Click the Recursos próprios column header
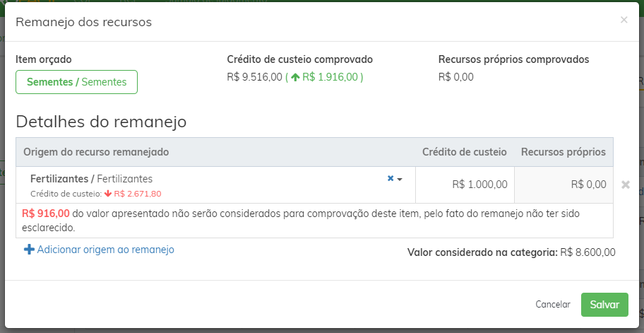Image resolution: width=644 pixels, height=333 pixels. (563, 152)
